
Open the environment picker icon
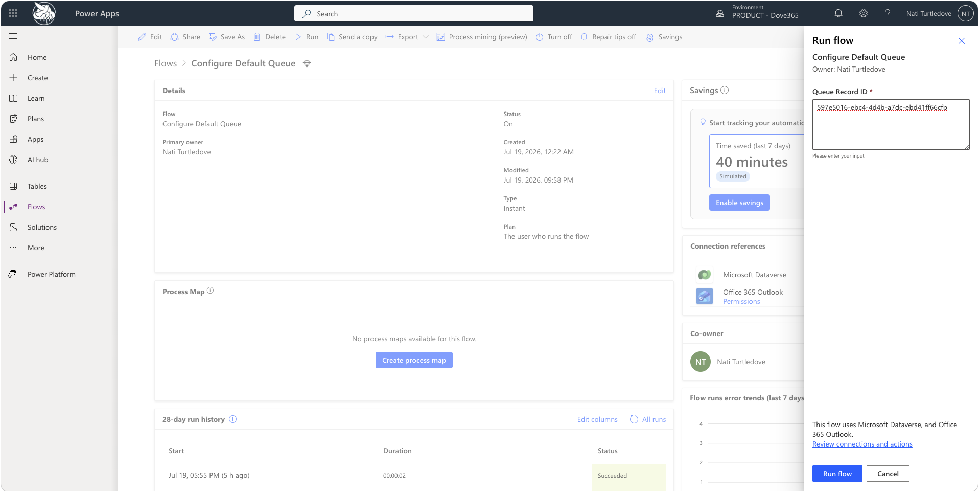[x=720, y=14]
